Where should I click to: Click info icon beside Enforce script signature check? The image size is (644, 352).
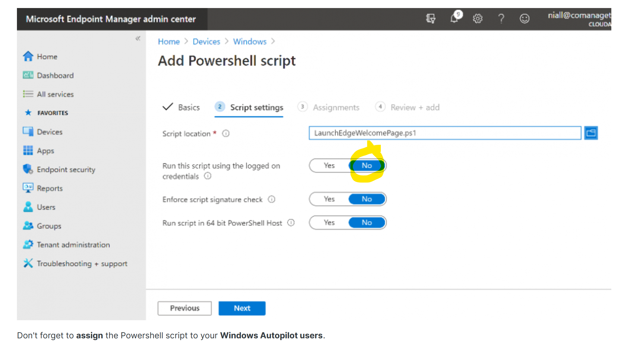click(272, 199)
